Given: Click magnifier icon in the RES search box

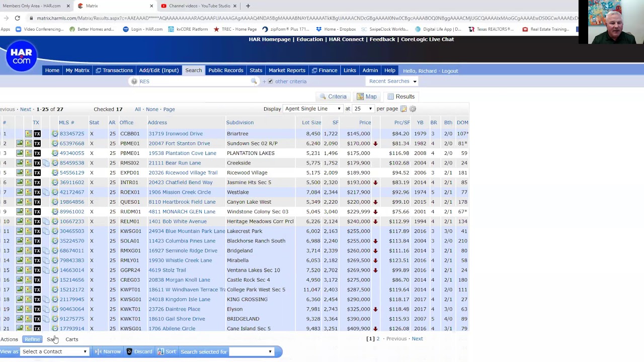Looking at the screenshot, I should pyautogui.click(x=254, y=81).
